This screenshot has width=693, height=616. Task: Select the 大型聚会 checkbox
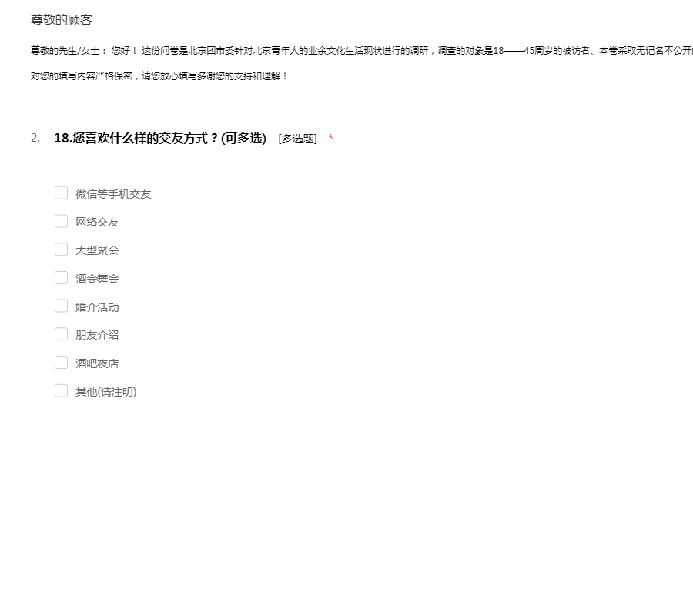tap(61, 249)
